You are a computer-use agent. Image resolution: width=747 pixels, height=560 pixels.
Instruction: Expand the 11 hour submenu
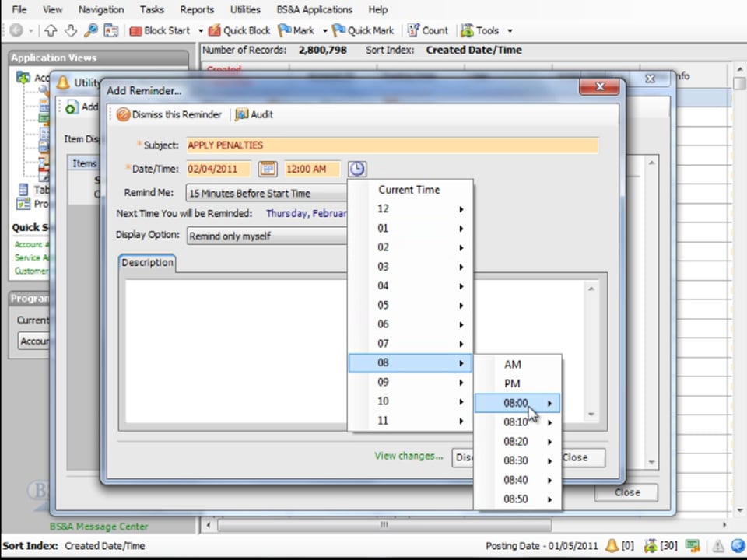pos(410,421)
